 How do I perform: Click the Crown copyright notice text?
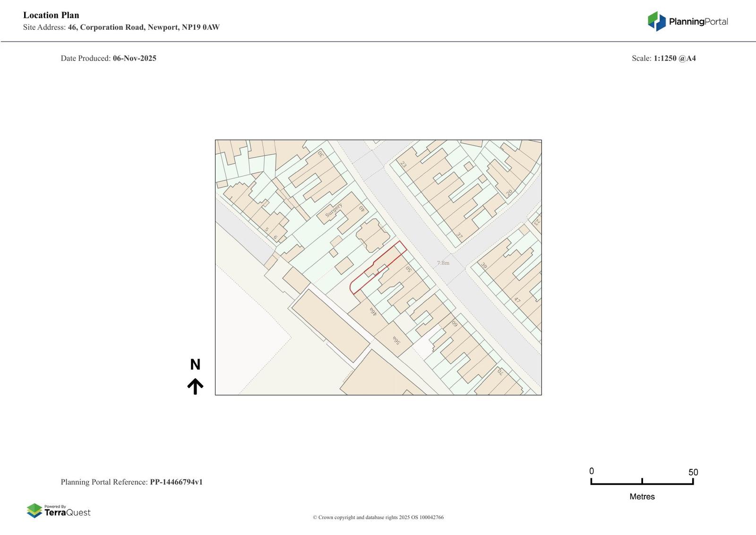click(378, 517)
